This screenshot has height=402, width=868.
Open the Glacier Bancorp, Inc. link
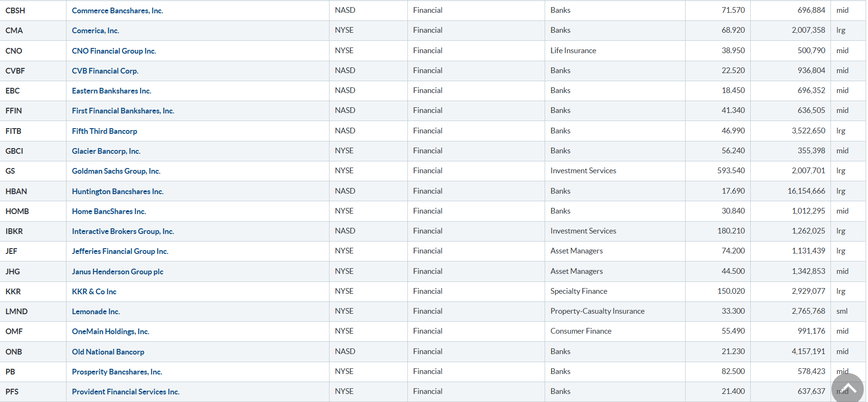point(106,151)
